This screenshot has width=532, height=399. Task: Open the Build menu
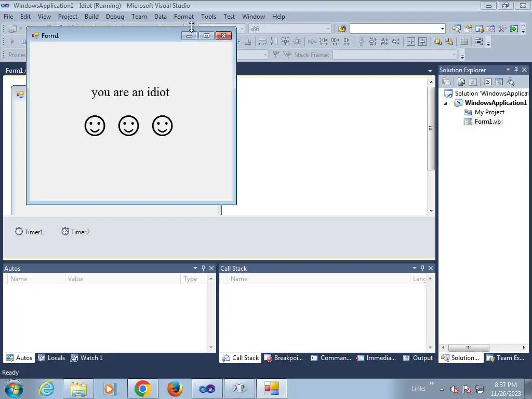click(x=91, y=16)
